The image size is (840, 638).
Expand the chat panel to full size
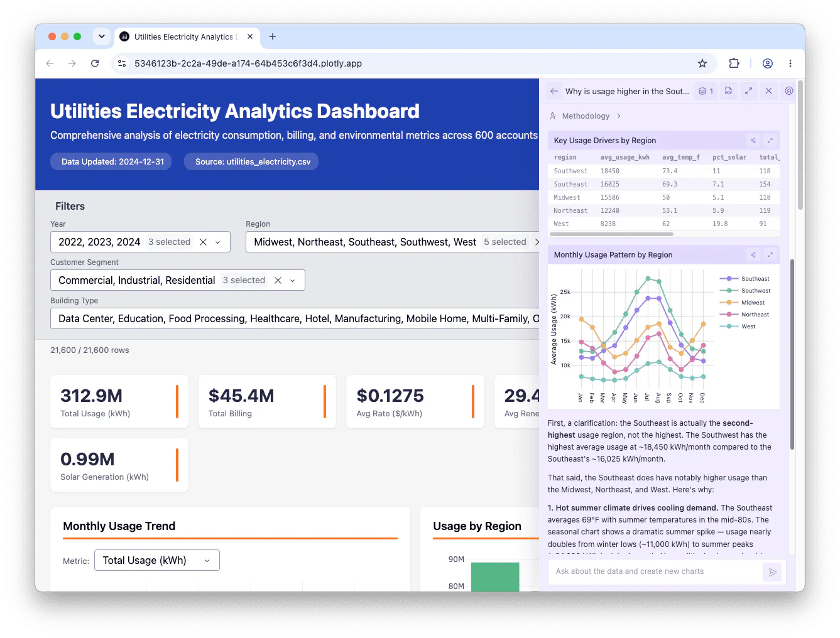point(748,91)
